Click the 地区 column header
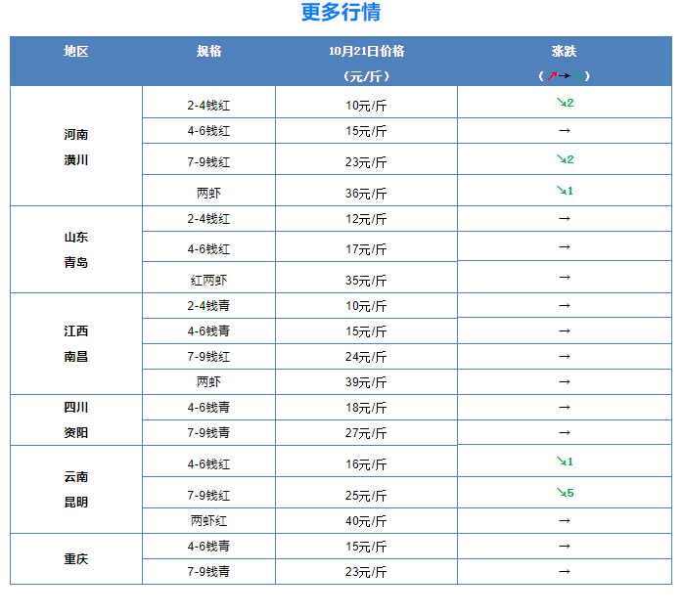 point(76,51)
